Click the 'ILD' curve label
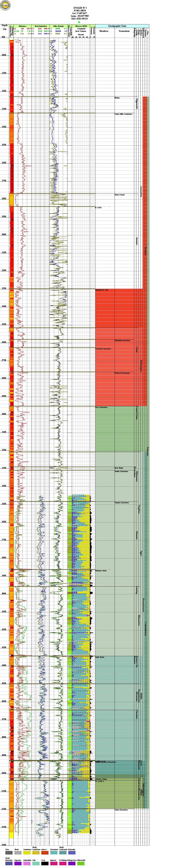Screen dimensions: 194x868 [x=40, y=29]
